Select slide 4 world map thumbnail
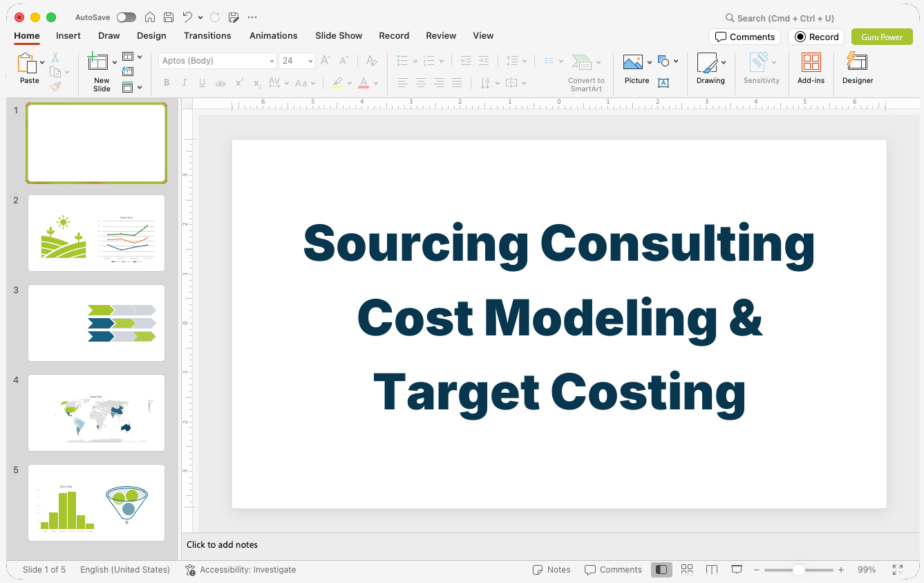The width and height of the screenshot is (924, 583). click(x=96, y=413)
